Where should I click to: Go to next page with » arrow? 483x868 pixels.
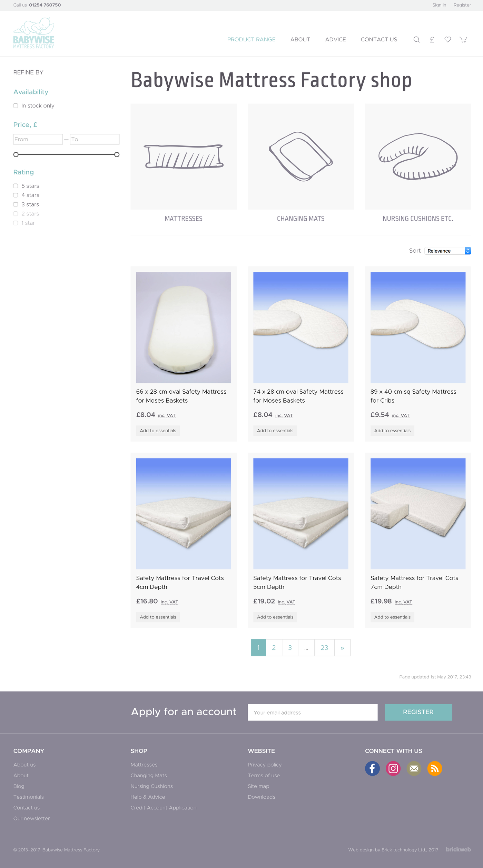click(342, 648)
